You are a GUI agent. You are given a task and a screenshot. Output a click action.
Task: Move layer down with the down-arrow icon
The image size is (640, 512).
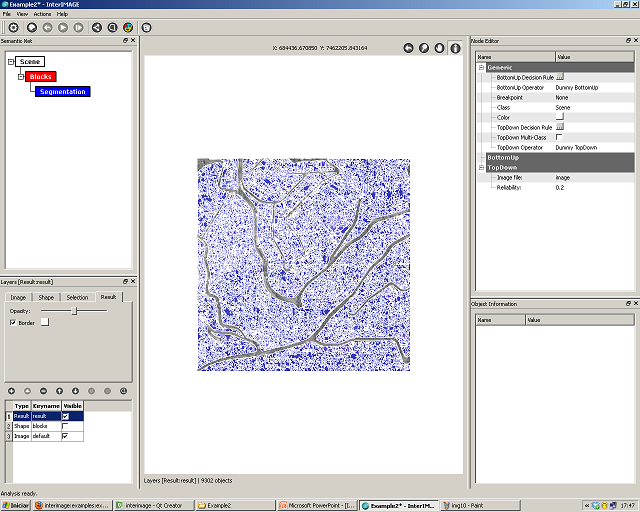click(x=76, y=390)
